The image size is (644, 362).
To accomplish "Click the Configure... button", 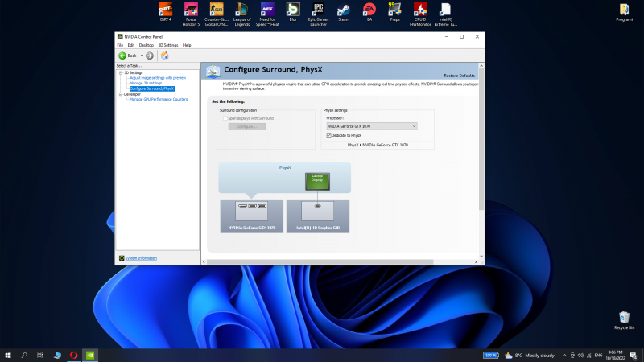I will [x=247, y=126].
